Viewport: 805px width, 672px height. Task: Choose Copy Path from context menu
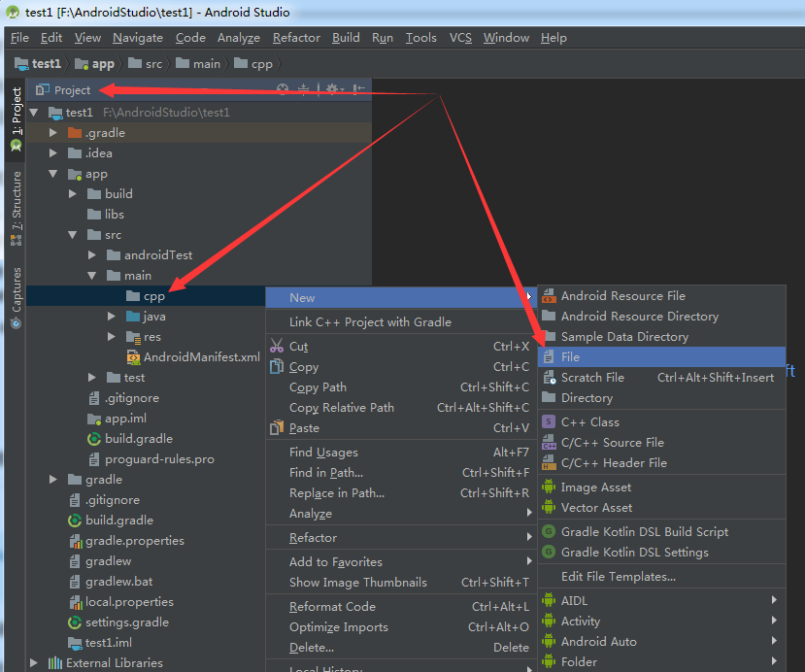point(401,387)
